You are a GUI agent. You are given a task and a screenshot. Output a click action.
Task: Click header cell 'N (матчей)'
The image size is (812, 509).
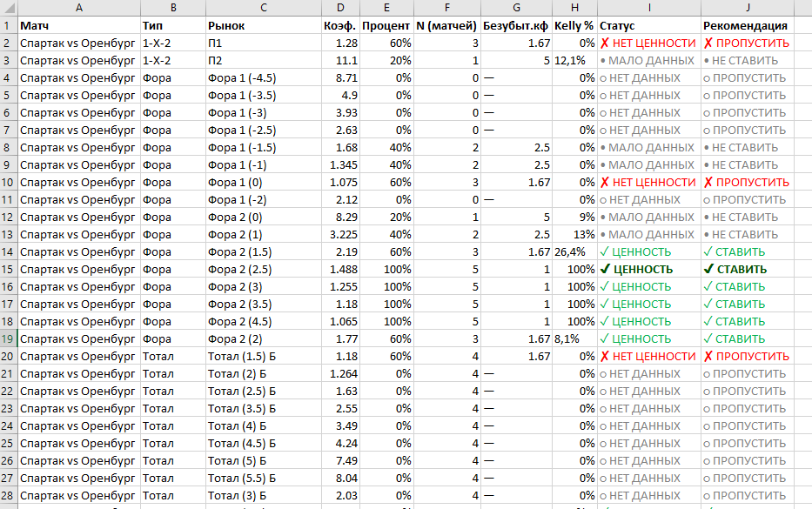point(446,26)
